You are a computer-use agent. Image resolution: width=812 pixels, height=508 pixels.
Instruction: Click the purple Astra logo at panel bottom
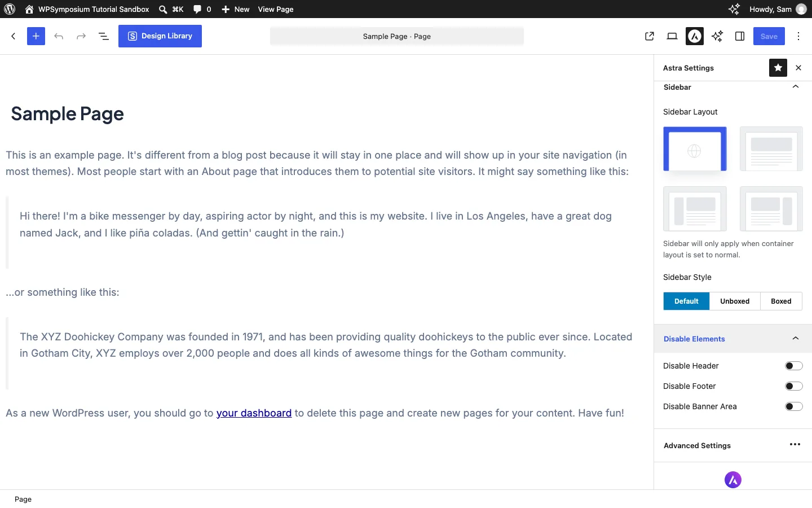click(733, 480)
